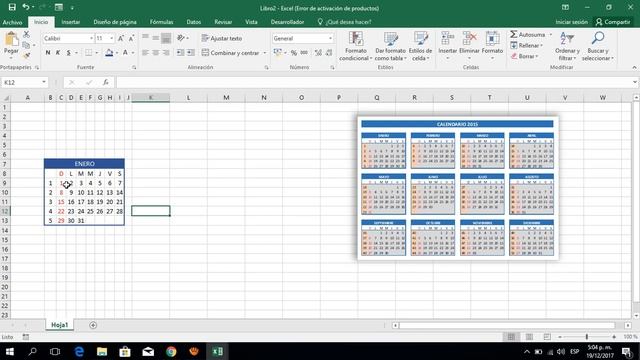Toggle Ajustar texto wrap text
Image resolution: width=640 pixels, height=360 pixels.
[222, 38]
